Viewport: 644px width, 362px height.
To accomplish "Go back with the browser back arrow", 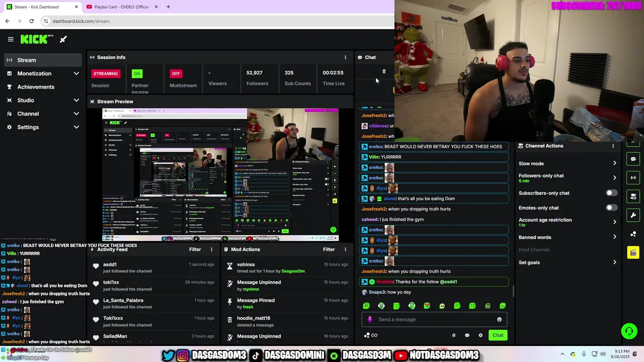I will (x=7, y=21).
